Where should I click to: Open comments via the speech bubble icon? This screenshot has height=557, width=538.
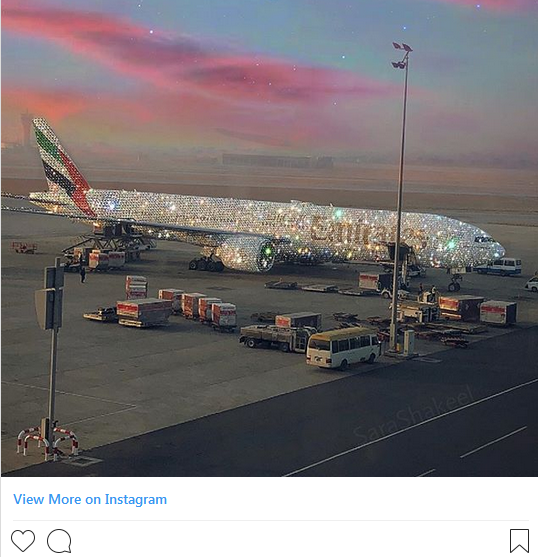click(59, 541)
